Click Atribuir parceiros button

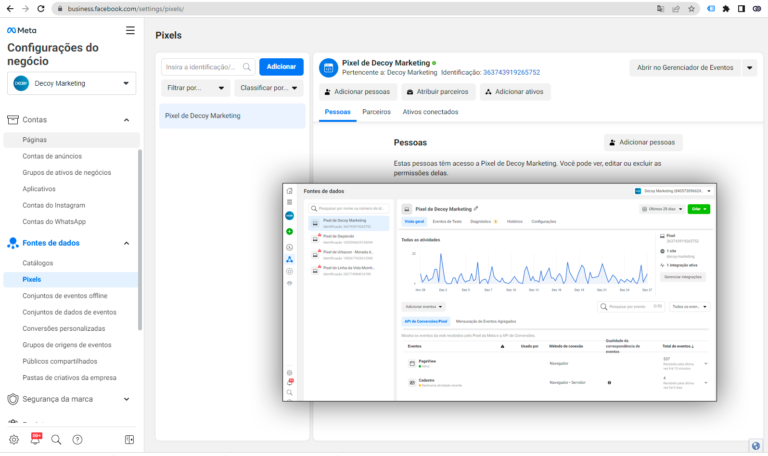click(x=438, y=92)
